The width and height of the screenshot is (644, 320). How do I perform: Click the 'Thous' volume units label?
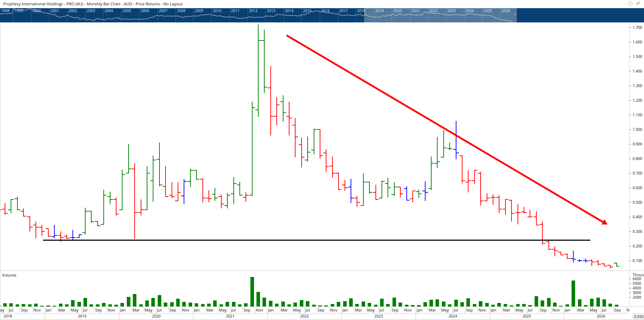(638, 275)
